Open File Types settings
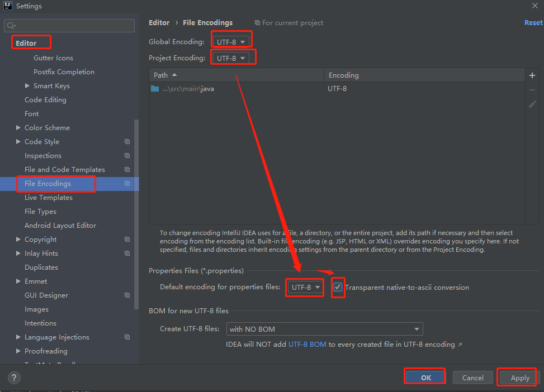 pos(40,212)
